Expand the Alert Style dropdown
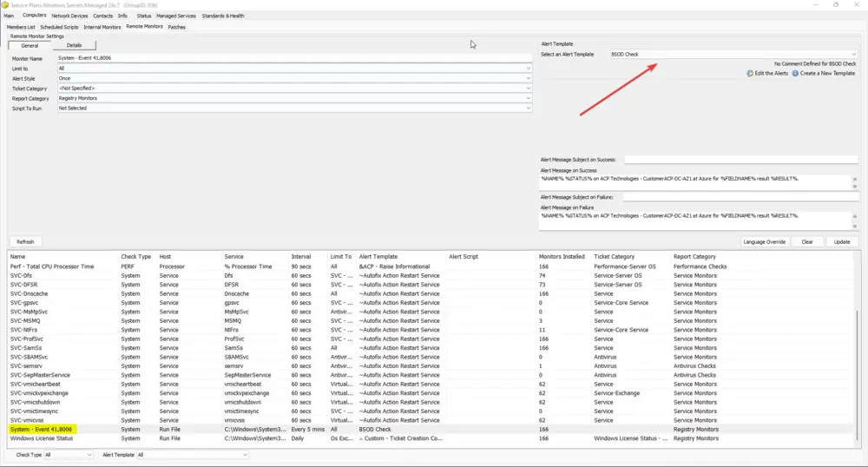 click(528, 79)
